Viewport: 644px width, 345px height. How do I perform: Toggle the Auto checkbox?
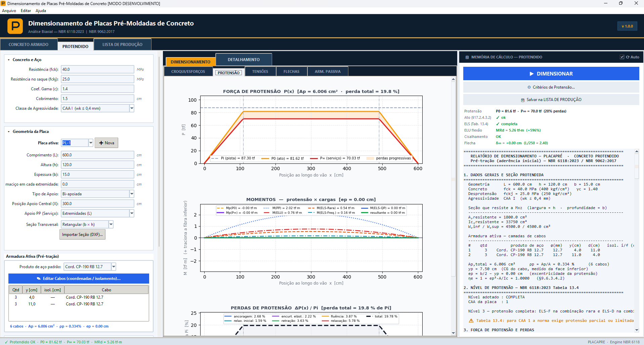click(x=622, y=57)
